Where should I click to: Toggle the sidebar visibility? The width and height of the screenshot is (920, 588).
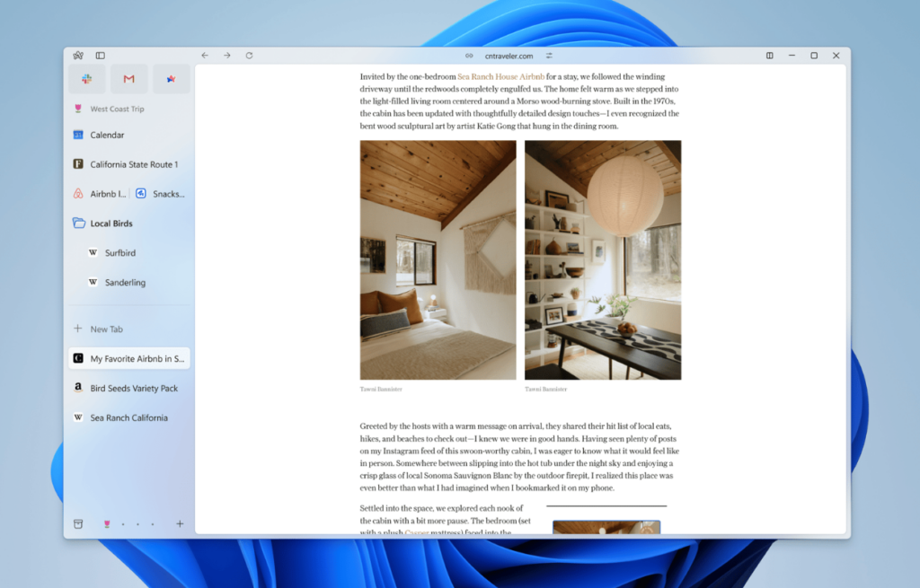(x=101, y=55)
